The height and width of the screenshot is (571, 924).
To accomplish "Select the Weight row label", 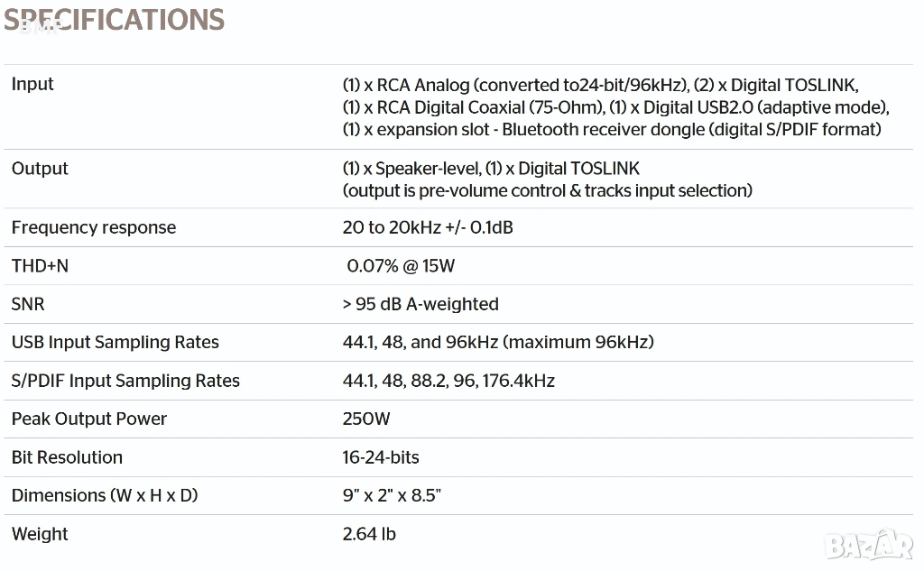I will [x=40, y=534].
